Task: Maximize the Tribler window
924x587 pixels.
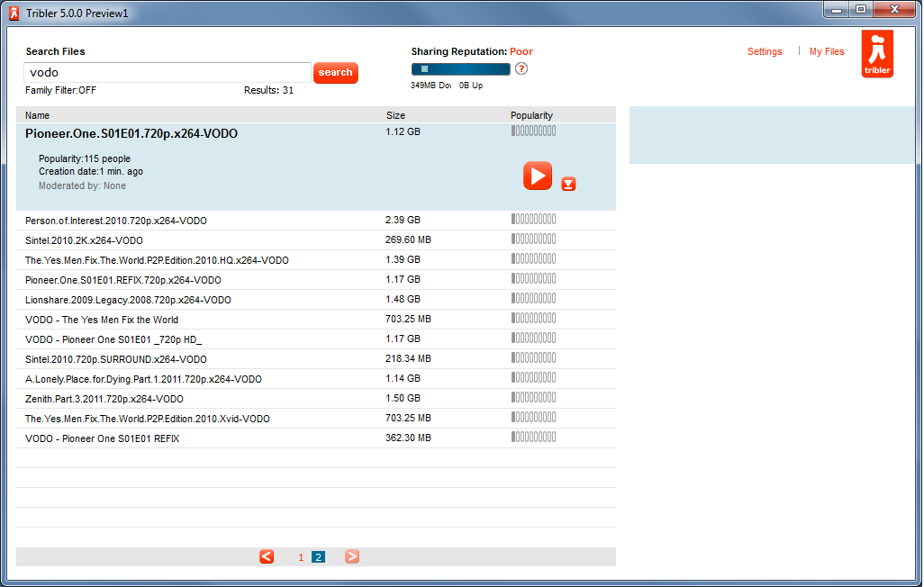Action: click(861, 10)
